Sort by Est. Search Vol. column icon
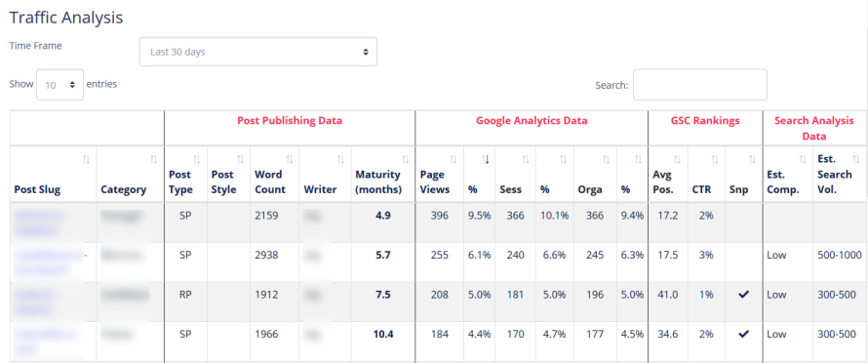This screenshot has height=363, width=868. (x=857, y=160)
